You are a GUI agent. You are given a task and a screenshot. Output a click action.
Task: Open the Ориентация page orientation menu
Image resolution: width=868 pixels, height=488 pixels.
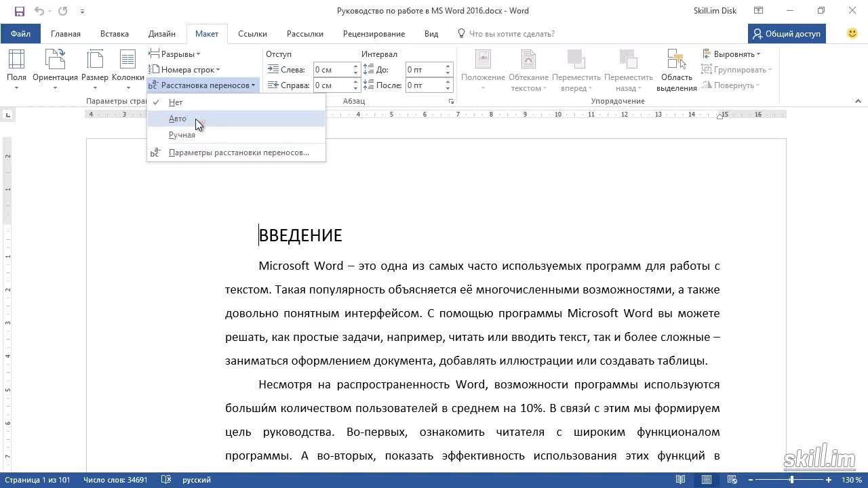click(55, 69)
